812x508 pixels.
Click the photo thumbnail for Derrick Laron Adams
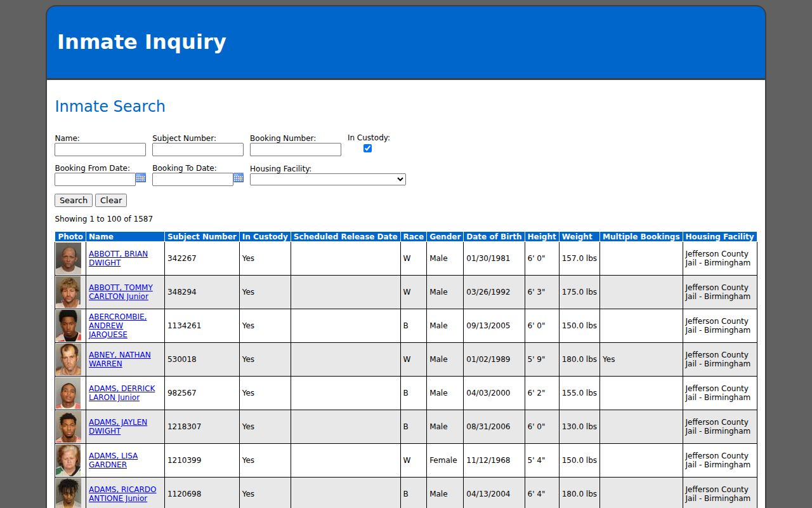69,393
